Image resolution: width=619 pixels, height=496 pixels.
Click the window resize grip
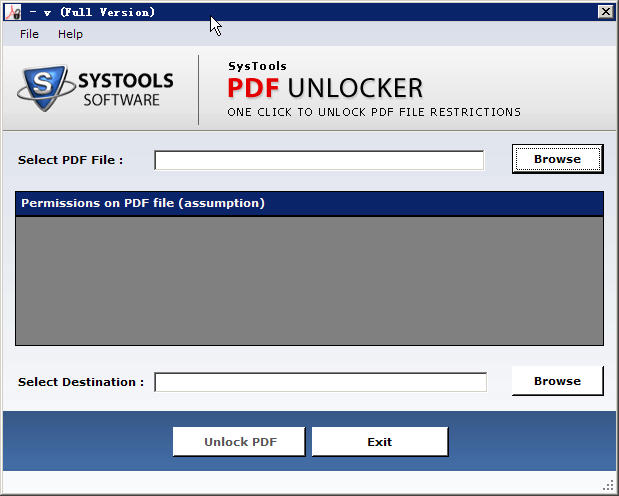pyautogui.click(x=609, y=485)
